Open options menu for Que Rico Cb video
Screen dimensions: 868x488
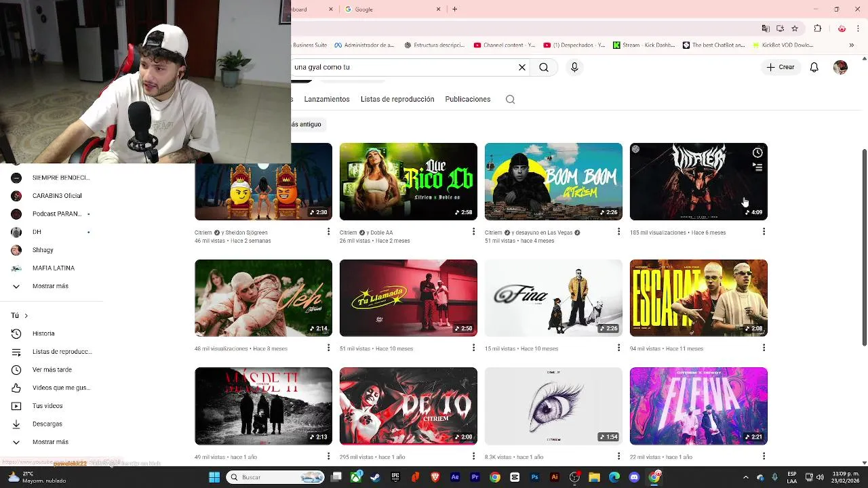pos(473,232)
